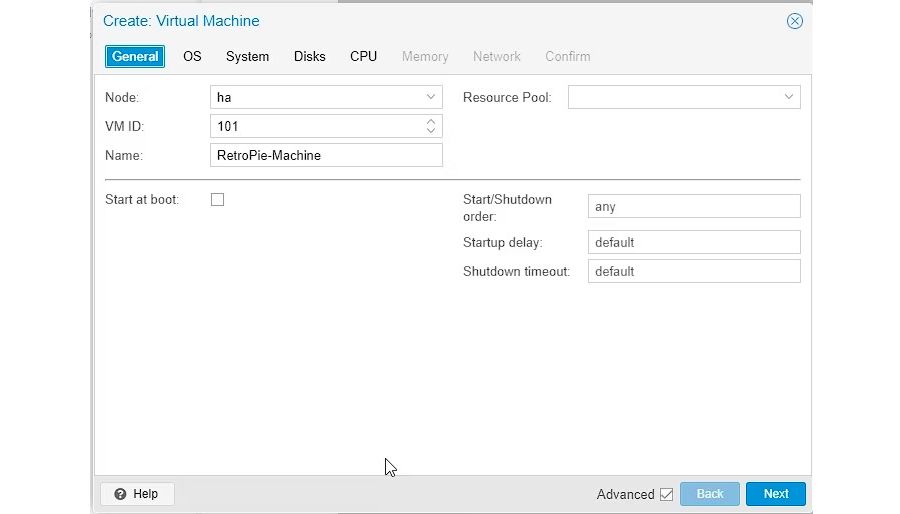The height and width of the screenshot is (514, 900).
Task: Uncheck the Advanced checkbox
Action: pos(666,494)
